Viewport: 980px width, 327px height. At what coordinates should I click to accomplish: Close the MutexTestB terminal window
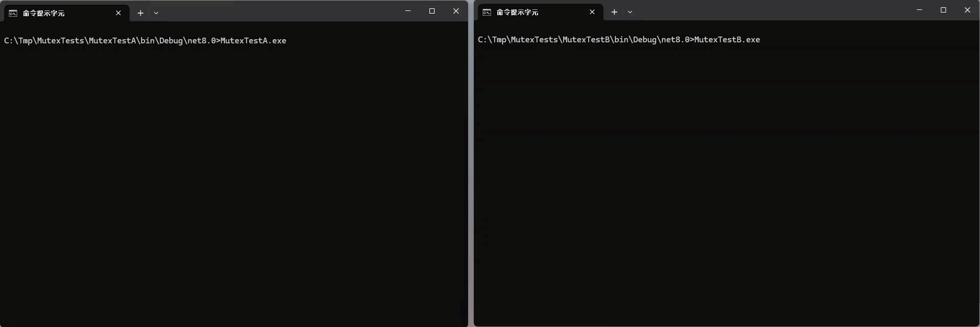[x=967, y=10]
